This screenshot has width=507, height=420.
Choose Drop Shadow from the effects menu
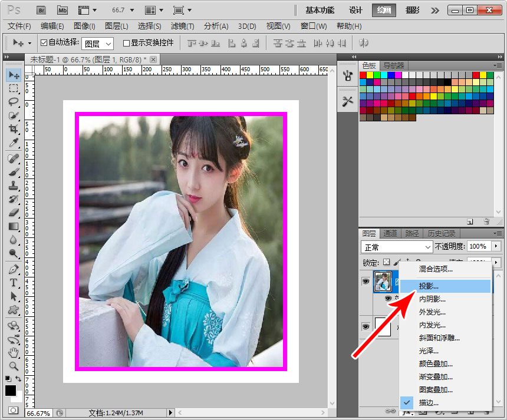[446, 286]
